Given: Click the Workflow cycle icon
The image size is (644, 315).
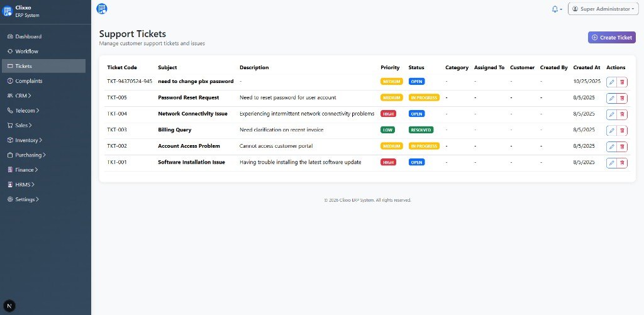Looking at the screenshot, I should pyautogui.click(x=10, y=52).
